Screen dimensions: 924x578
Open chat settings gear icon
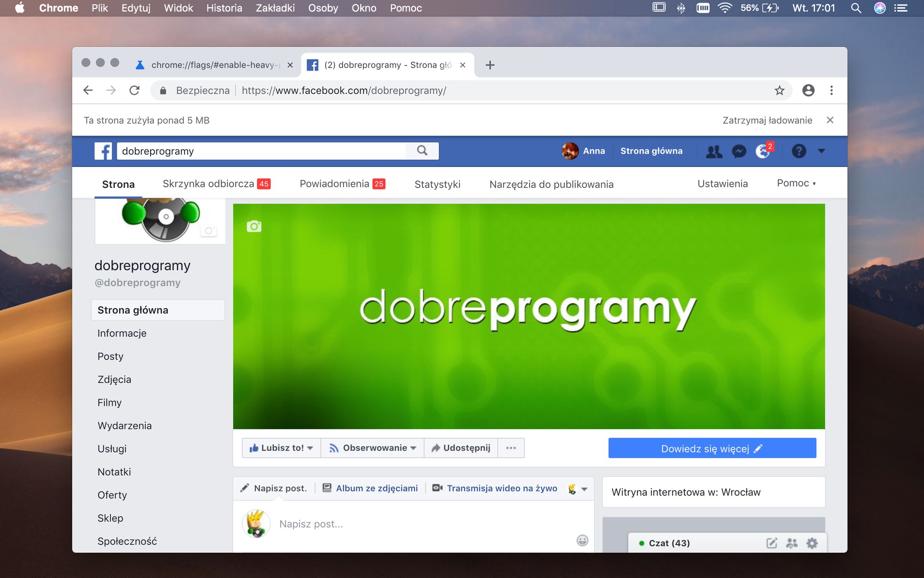click(x=812, y=543)
